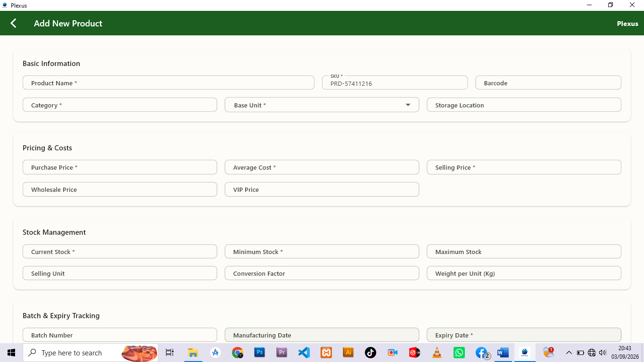Click the Pricing & Costs heading
Viewport: 644px width, 362px height.
tap(47, 148)
